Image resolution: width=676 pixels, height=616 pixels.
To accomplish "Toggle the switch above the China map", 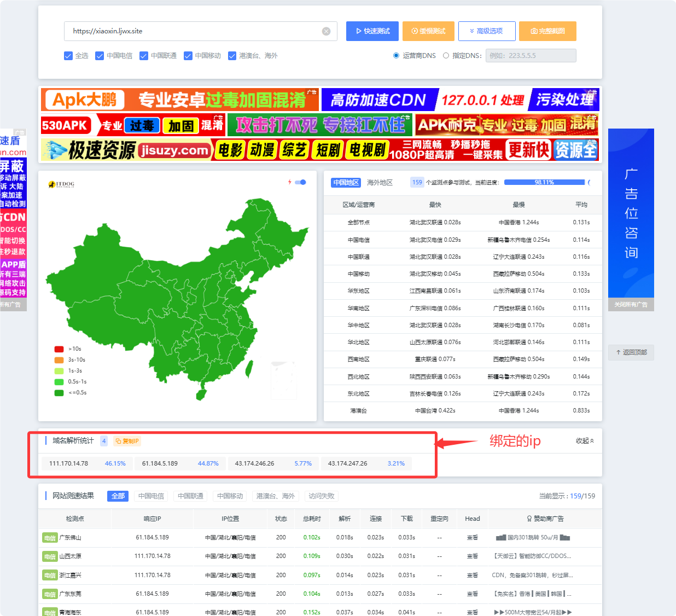I will [x=300, y=182].
